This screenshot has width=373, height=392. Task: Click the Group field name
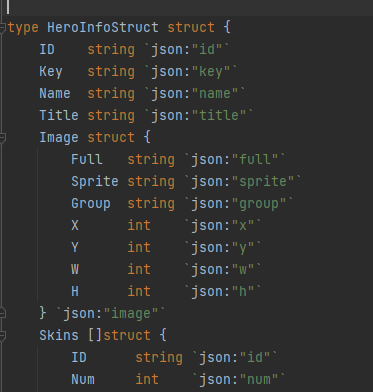pyautogui.click(x=91, y=204)
